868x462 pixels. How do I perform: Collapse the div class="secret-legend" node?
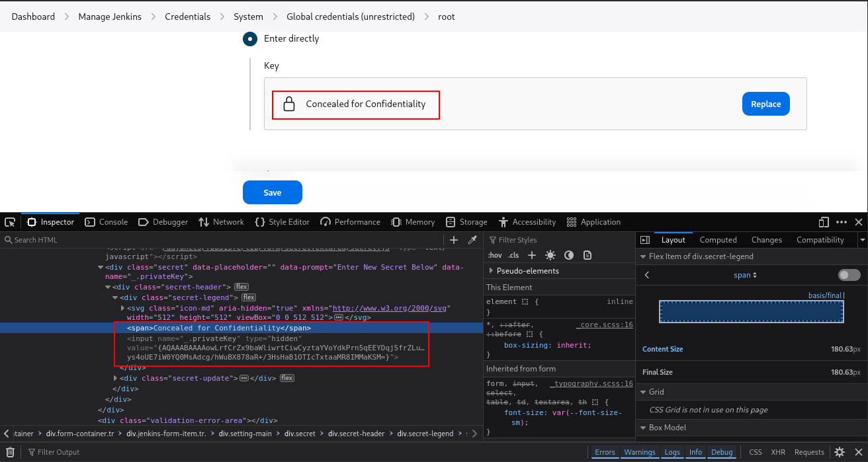[115, 297]
